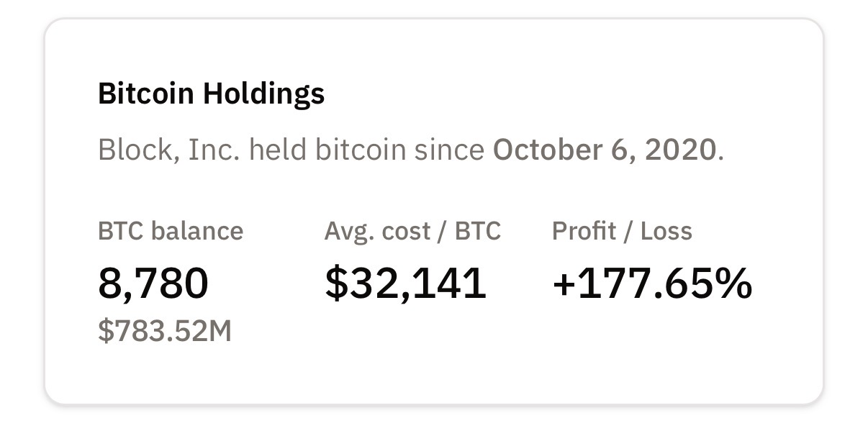Click the Profit / Loss label
This screenshot has width=868, height=431.
coord(622,231)
